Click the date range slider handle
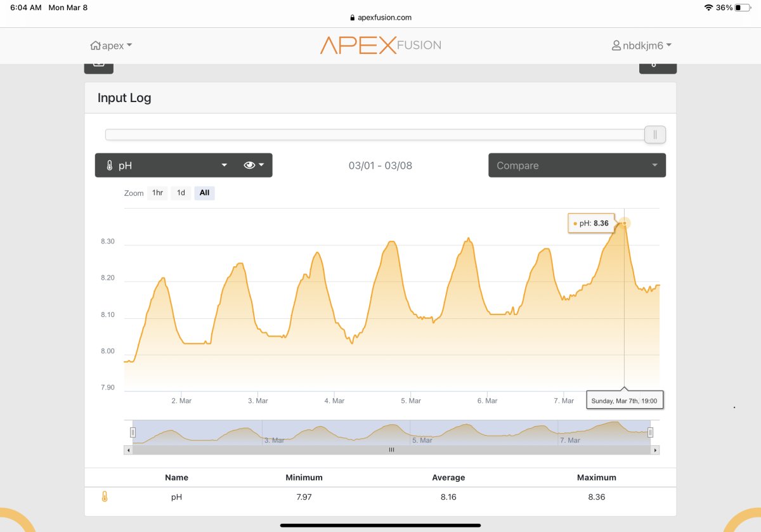The width and height of the screenshot is (761, 532). coord(655,134)
